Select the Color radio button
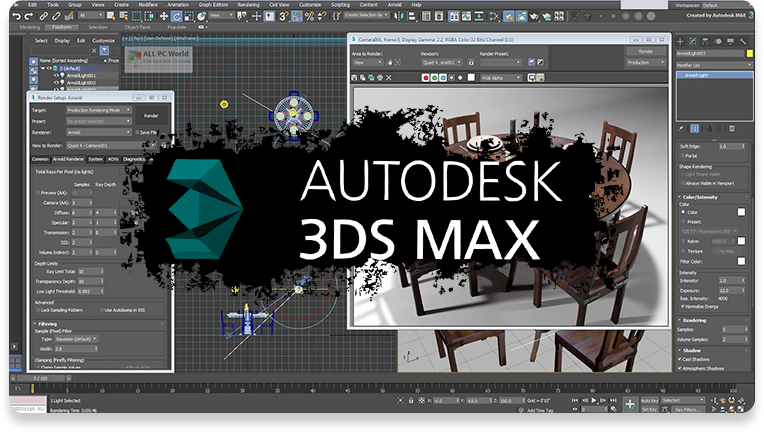The width and height of the screenshot is (764, 432). point(683,212)
